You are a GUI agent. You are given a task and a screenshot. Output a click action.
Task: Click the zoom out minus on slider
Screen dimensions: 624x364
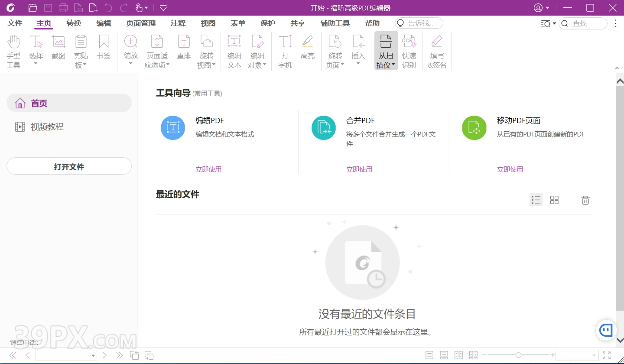point(484,355)
